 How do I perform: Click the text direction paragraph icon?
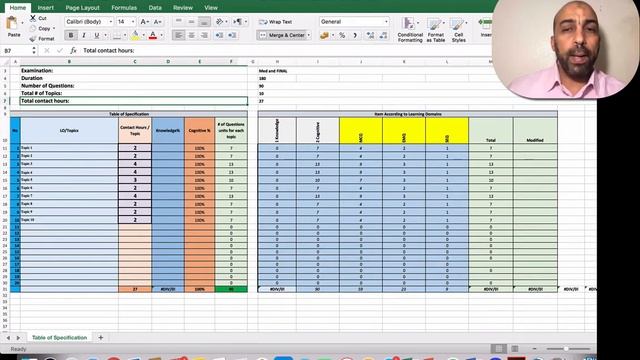pos(237,22)
